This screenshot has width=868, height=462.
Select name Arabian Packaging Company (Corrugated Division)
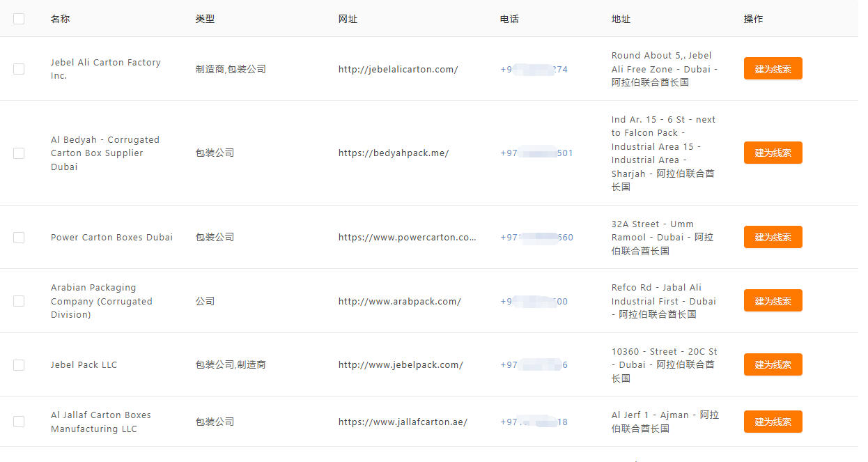[102, 301]
